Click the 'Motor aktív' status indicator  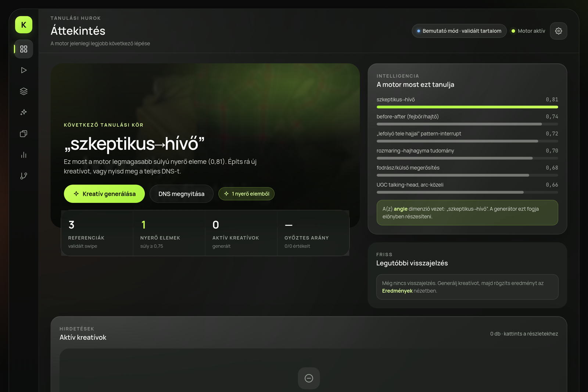point(528,31)
